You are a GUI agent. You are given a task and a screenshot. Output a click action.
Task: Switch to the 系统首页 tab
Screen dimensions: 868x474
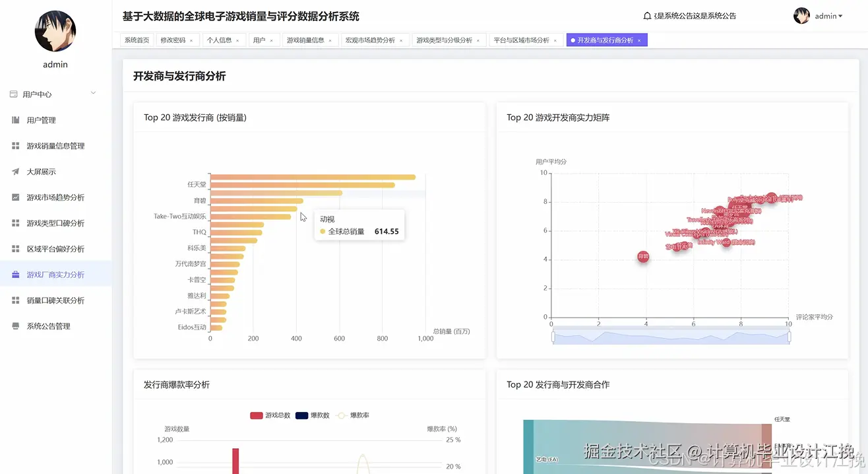(x=137, y=40)
